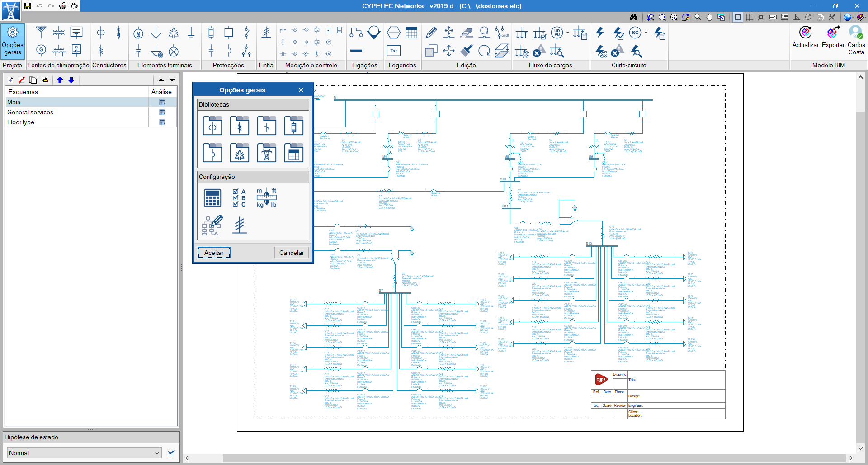Toggle analysis for Floor type scheme
Viewport: 868px width, 465px height.
click(162, 122)
